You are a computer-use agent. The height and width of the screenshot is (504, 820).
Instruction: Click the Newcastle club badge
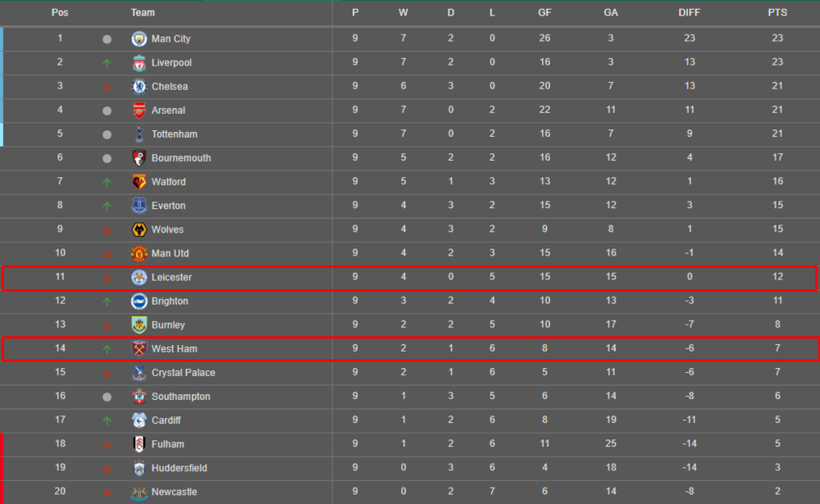[x=139, y=492]
